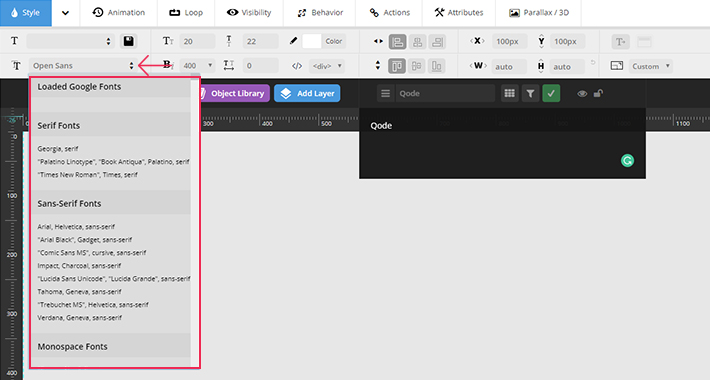Select right horizontal alignment icon
Screen dimensions: 710x380
437,42
